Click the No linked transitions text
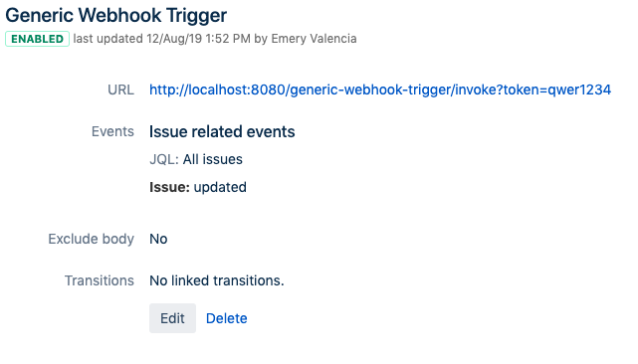 217,280
